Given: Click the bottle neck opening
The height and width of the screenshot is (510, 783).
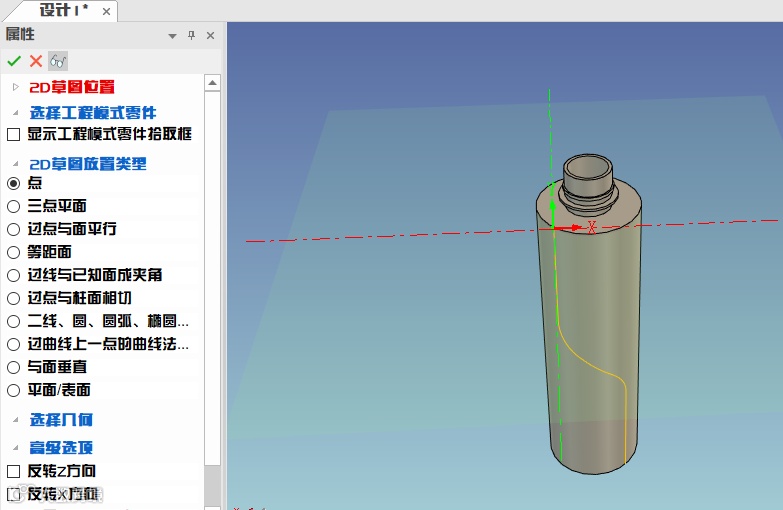Looking at the screenshot, I should pos(588,167).
